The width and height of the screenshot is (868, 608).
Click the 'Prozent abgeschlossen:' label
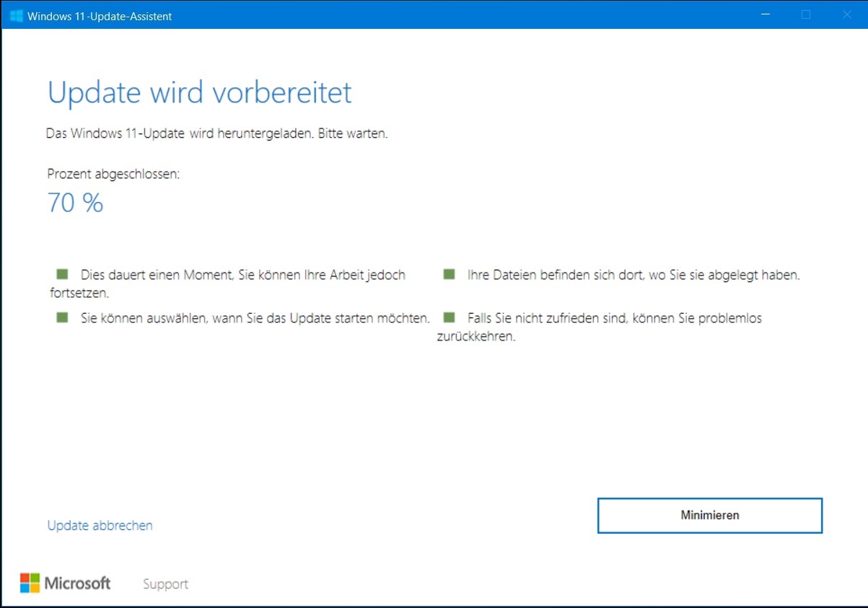113,174
